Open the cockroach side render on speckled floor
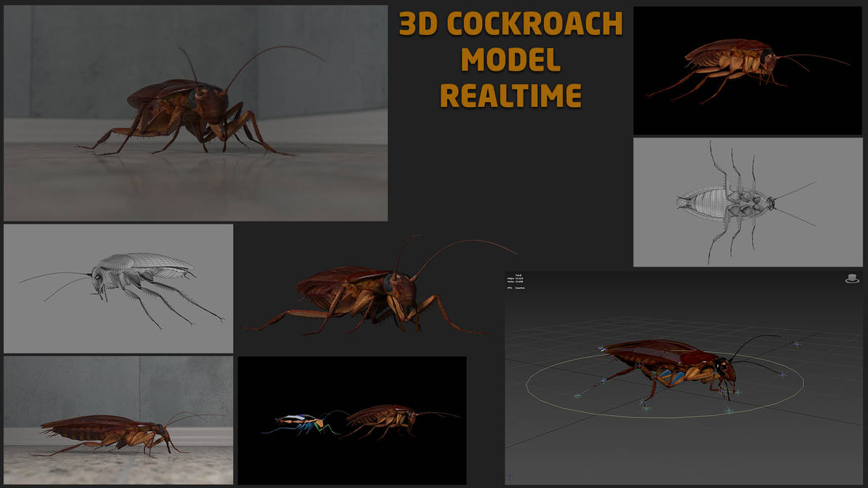The image size is (868, 488). click(x=119, y=420)
